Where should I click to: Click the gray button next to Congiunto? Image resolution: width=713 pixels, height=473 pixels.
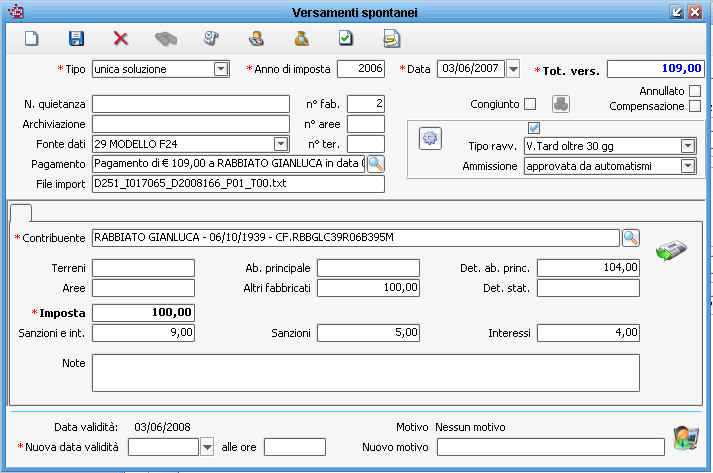click(561, 104)
